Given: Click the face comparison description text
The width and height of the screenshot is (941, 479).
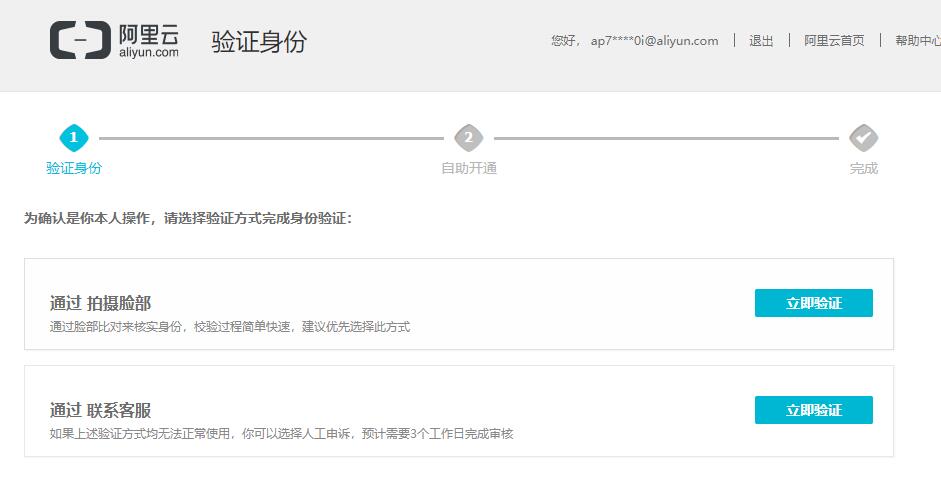Looking at the screenshot, I should tap(230, 327).
